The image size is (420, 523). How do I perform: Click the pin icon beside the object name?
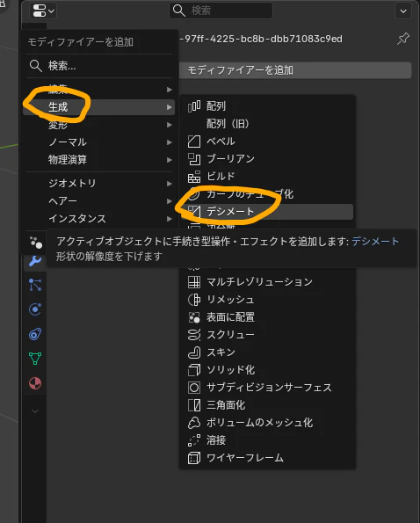coord(403,39)
